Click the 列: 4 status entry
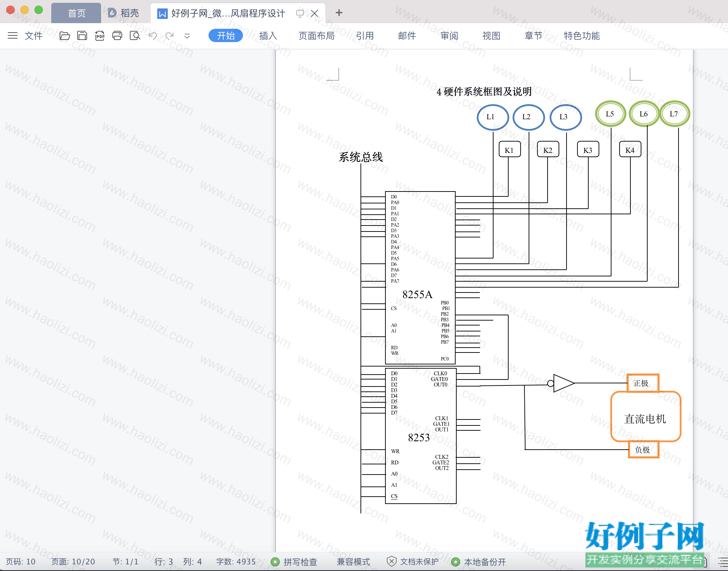The image size is (728, 571). point(192,562)
